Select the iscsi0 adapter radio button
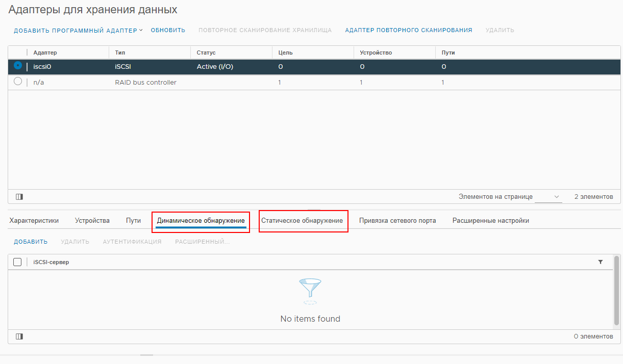The image size is (623, 364). [x=18, y=66]
